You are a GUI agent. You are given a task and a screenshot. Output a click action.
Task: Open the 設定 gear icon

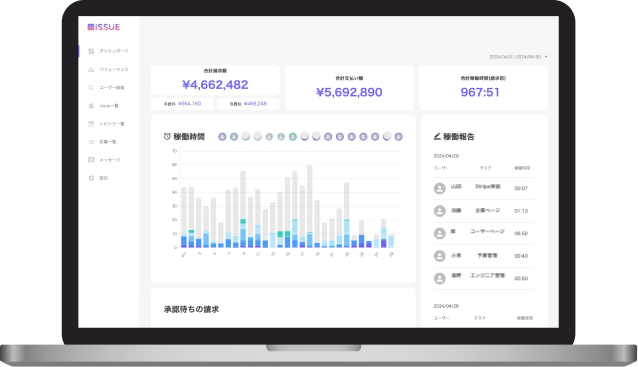click(x=91, y=178)
